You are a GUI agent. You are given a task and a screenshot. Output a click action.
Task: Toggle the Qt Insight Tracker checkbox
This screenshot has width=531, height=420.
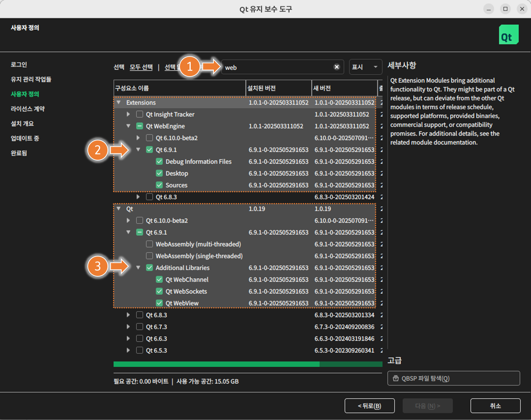click(140, 114)
